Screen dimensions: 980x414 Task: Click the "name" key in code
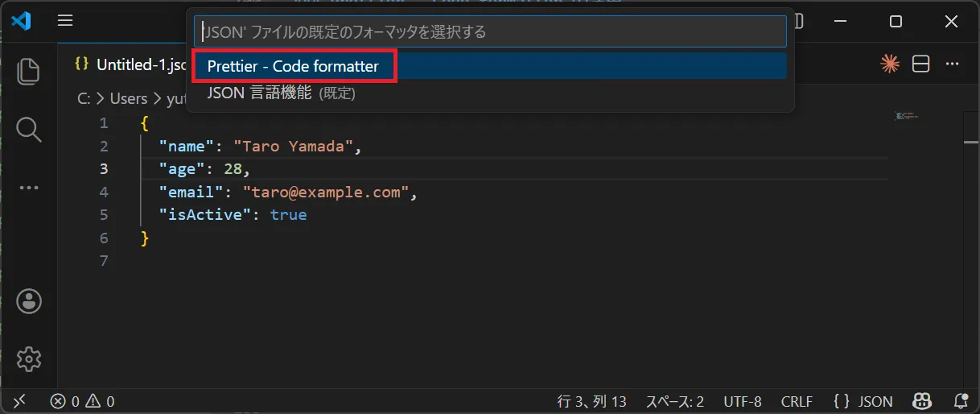coord(187,147)
